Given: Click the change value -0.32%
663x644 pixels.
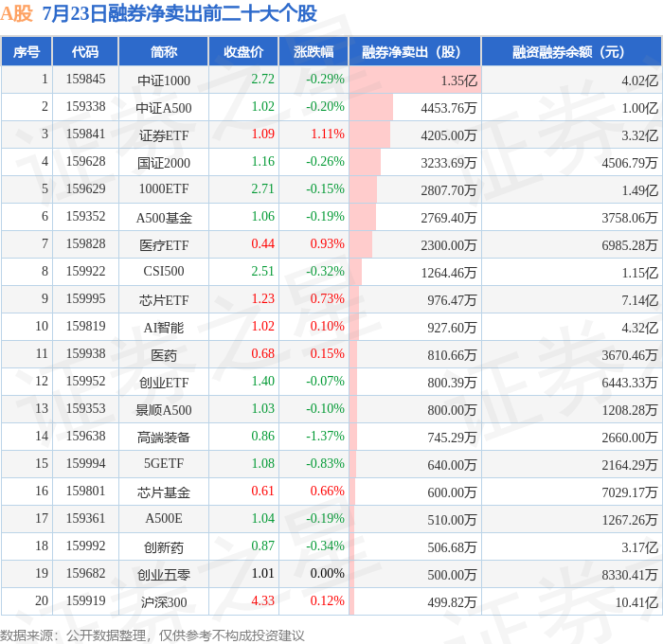Looking at the screenshot, I should [x=325, y=271].
